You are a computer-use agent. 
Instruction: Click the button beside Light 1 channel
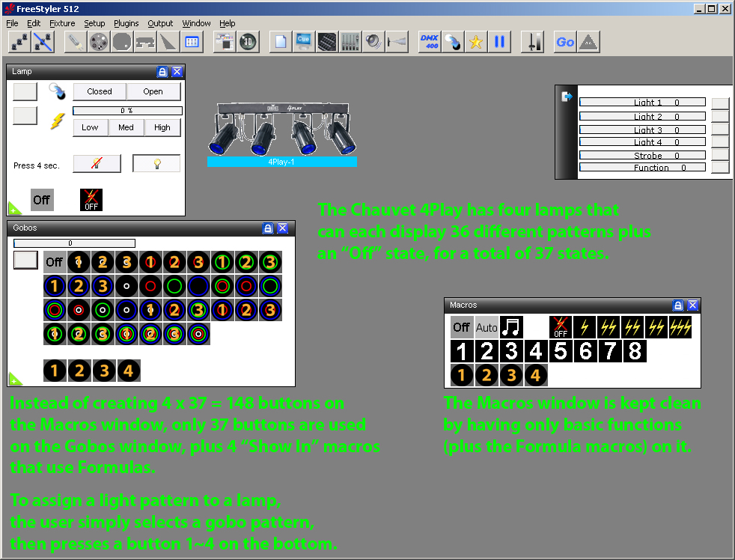[720, 103]
